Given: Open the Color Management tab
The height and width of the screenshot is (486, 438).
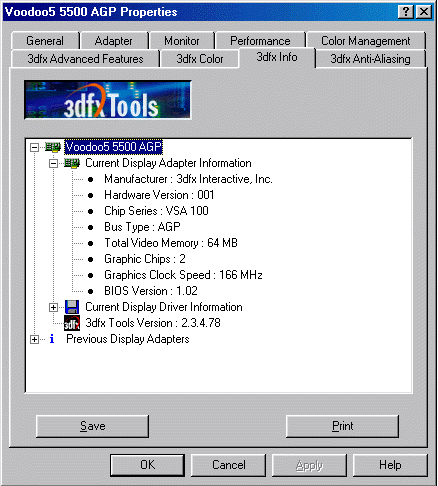Looking at the screenshot, I should pos(366,41).
